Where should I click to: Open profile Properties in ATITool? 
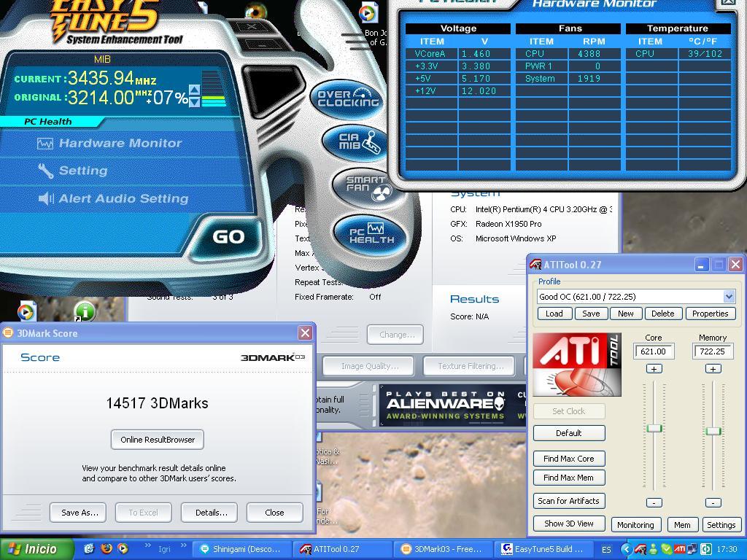[711, 314]
